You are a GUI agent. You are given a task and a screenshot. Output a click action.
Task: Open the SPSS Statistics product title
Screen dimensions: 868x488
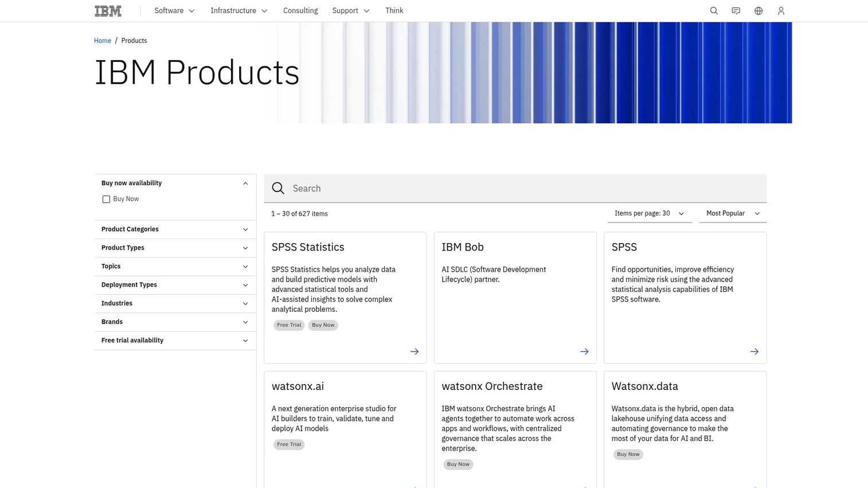(x=308, y=247)
